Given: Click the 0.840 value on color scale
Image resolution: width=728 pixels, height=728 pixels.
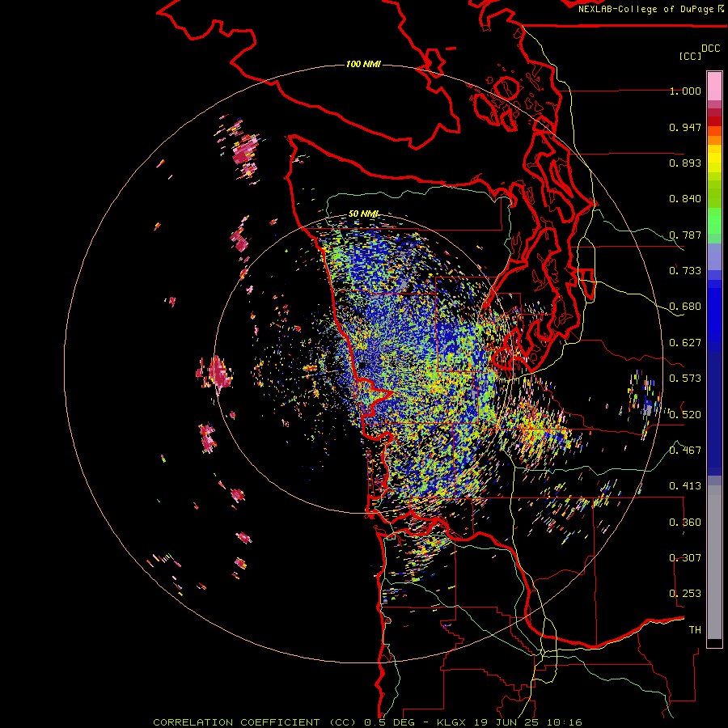Looking at the screenshot, I should click(x=685, y=199).
